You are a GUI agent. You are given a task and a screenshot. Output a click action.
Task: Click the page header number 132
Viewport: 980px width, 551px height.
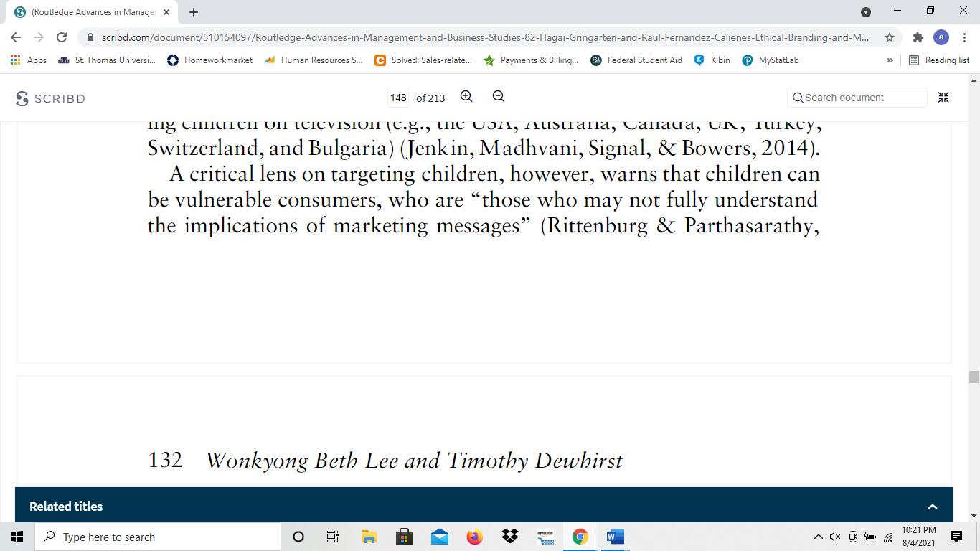pos(165,461)
